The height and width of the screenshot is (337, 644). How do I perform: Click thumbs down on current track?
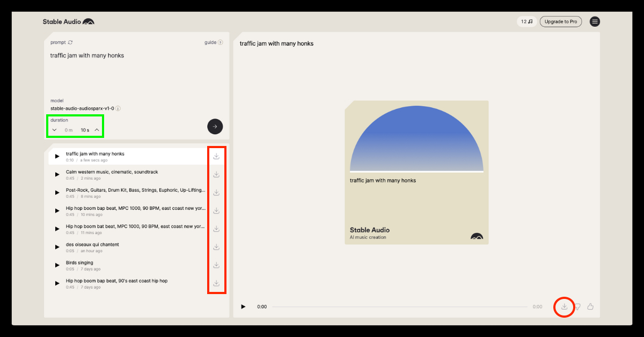coord(578,307)
